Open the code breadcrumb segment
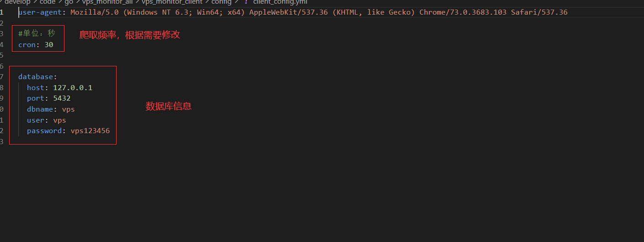644x242 pixels. pyautogui.click(x=48, y=2)
